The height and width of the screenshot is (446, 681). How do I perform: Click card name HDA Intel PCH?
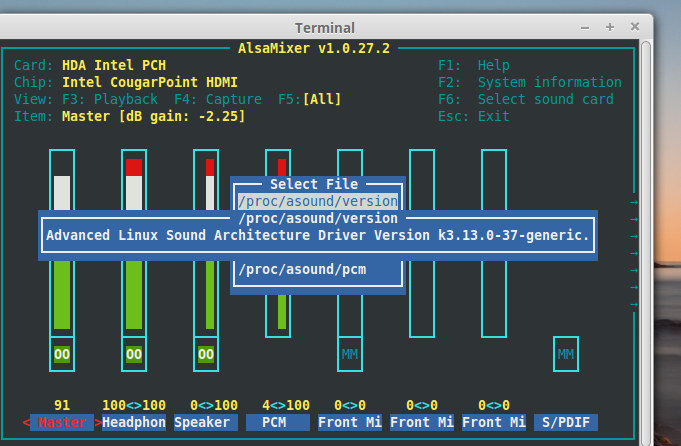pos(114,65)
